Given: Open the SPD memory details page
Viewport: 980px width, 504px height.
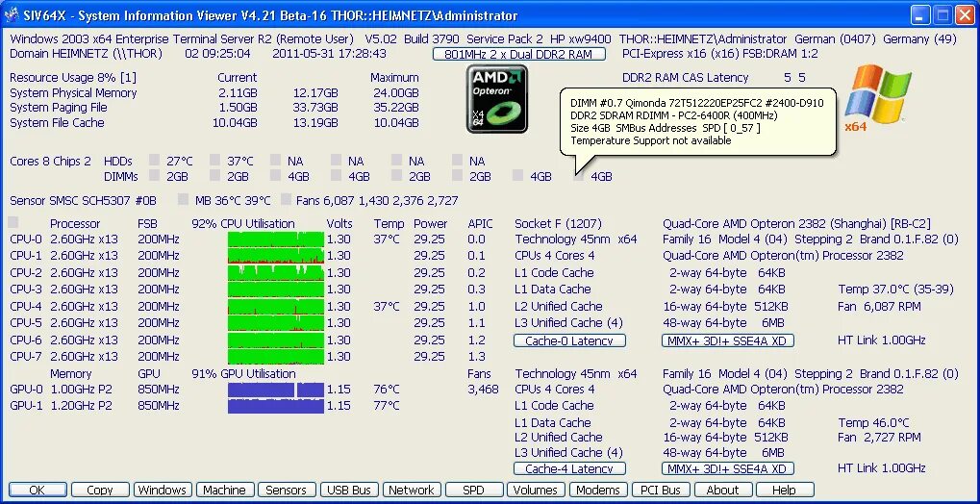Looking at the screenshot, I should tap(473, 491).
